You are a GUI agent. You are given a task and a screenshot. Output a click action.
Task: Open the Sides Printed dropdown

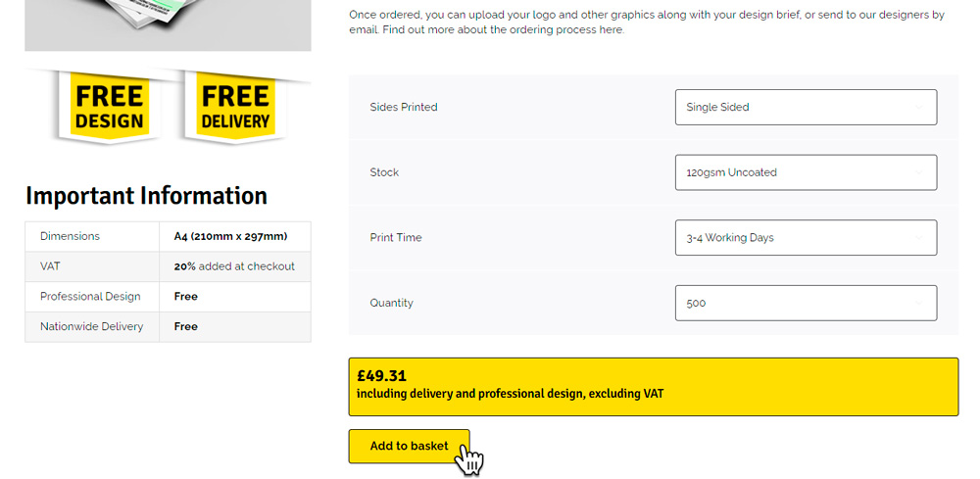click(x=806, y=108)
